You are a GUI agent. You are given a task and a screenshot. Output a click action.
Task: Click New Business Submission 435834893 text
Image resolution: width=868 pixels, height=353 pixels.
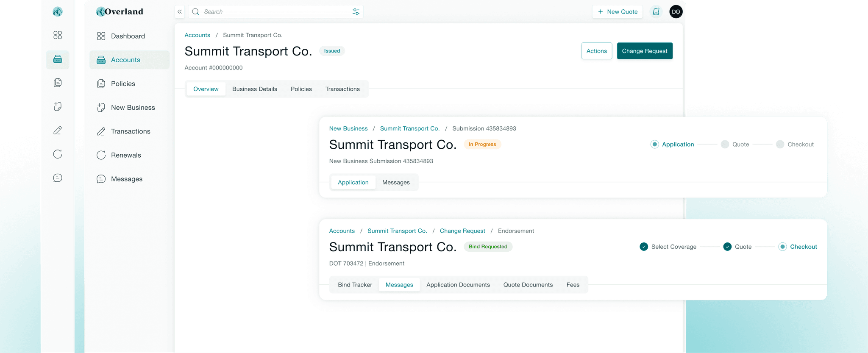point(381,161)
